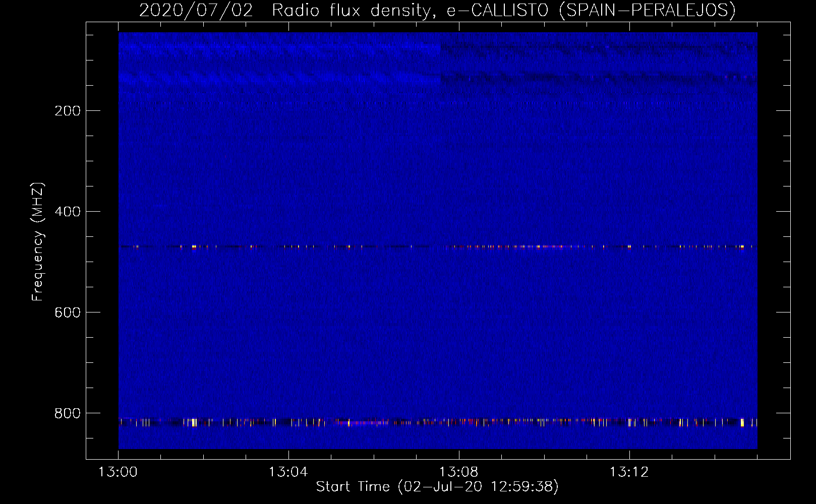Click the 13:04 time tick label
816x504 pixels.
tap(288, 472)
